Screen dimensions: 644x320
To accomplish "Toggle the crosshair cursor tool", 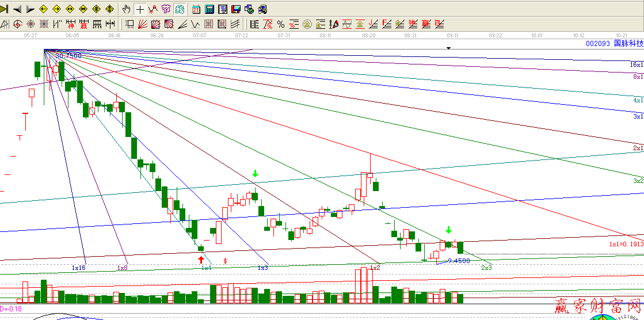I will [140, 9].
